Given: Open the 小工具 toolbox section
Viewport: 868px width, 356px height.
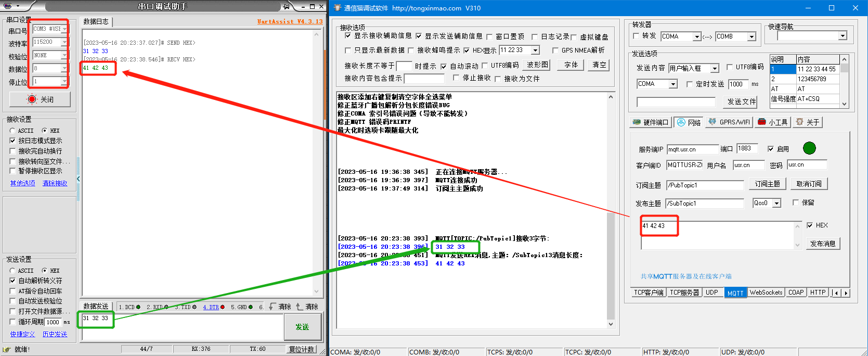Looking at the screenshot, I should point(773,122).
